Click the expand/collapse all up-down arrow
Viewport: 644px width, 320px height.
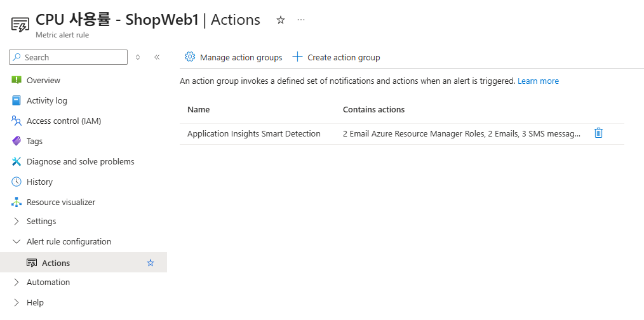pos(138,57)
